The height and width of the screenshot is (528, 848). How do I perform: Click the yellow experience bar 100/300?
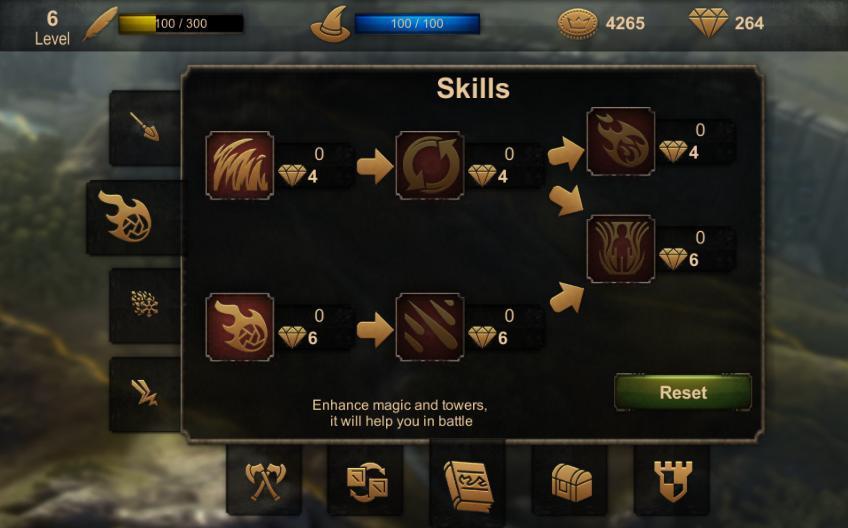pyautogui.click(x=181, y=24)
